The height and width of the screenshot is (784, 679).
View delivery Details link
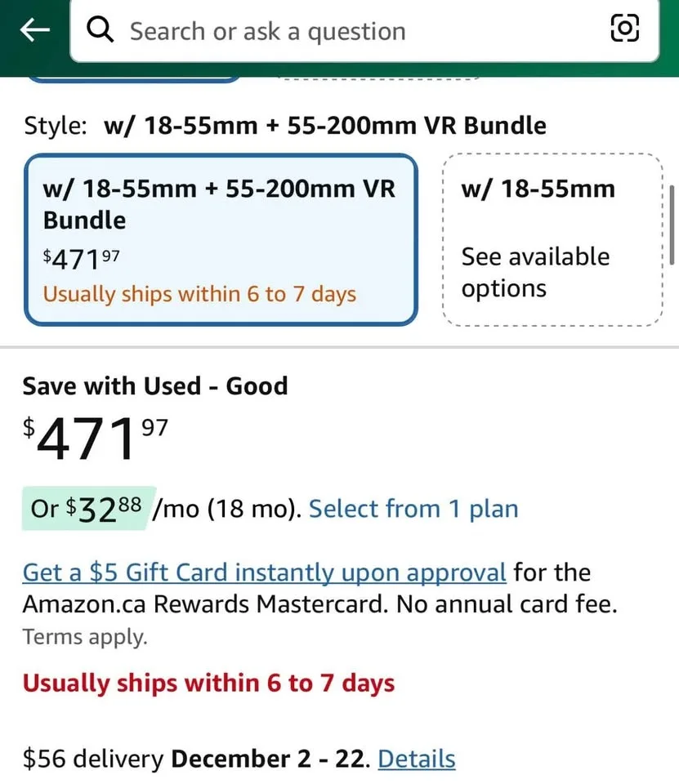coord(417,759)
